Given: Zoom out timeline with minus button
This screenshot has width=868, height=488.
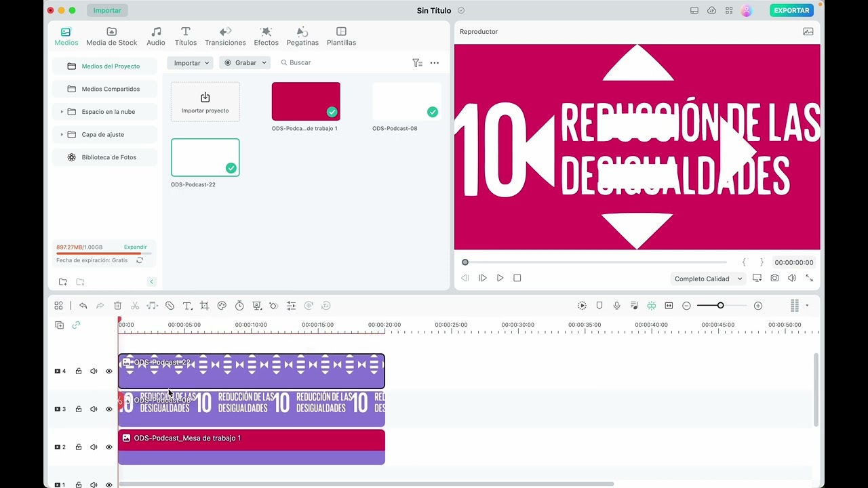Looking at the screenshot, I should click(686, 306).
